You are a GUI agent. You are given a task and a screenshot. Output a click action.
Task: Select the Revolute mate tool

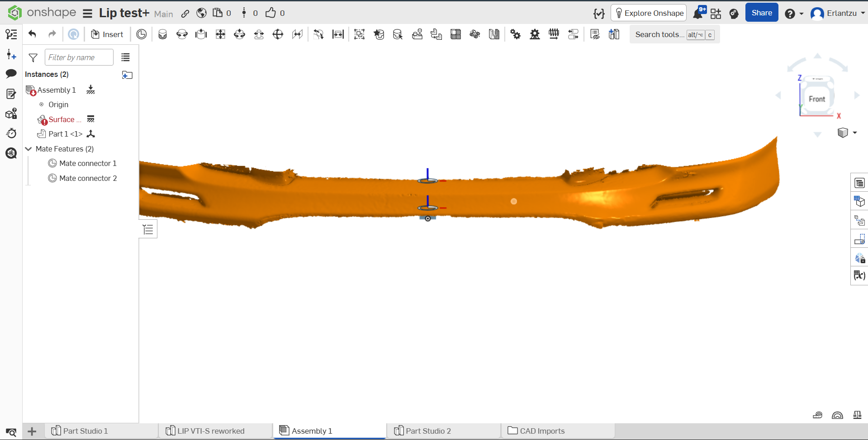[x=182, y=34]
